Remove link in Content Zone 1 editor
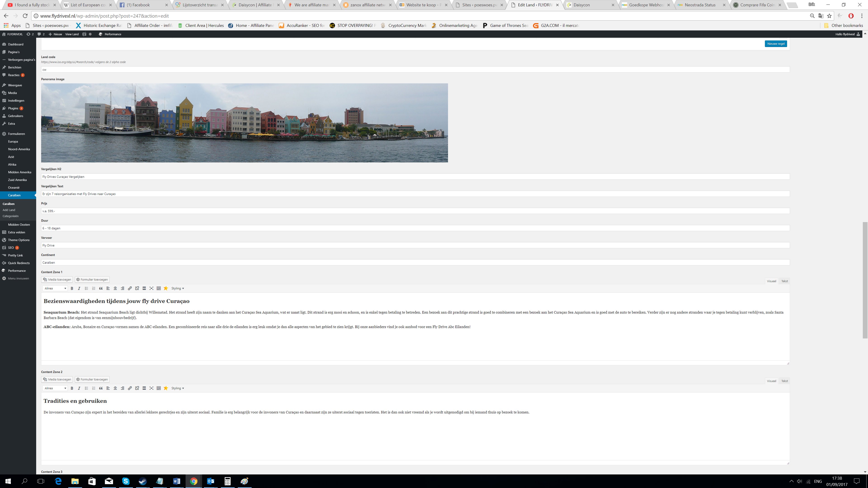The height and width of the screenshot is (488, 868). [x=137, y=288]
